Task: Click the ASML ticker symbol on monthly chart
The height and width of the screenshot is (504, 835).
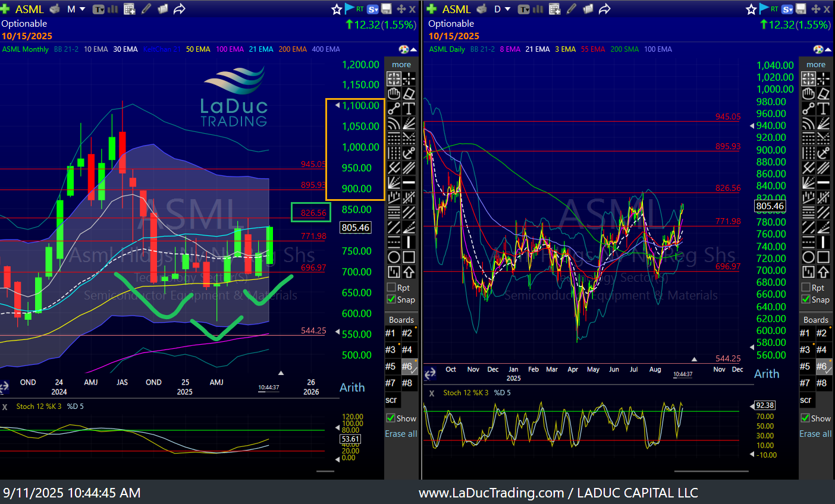Action: (29, 9)
